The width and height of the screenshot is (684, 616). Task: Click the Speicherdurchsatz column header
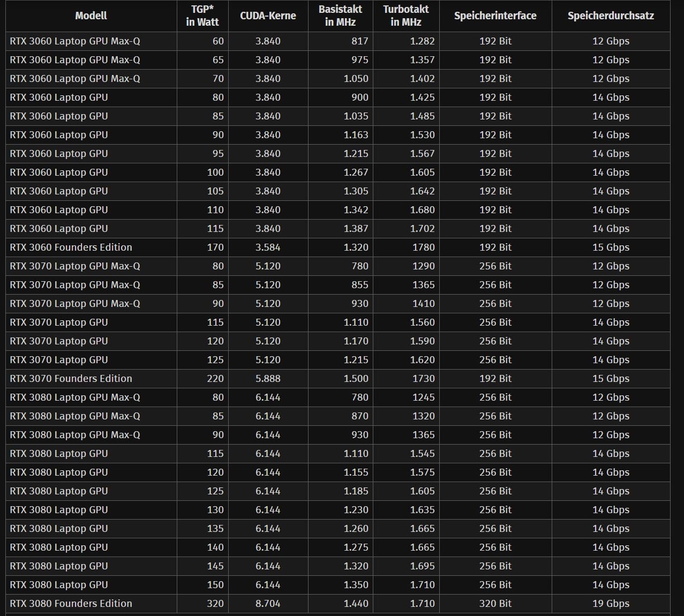pos(611,16)
